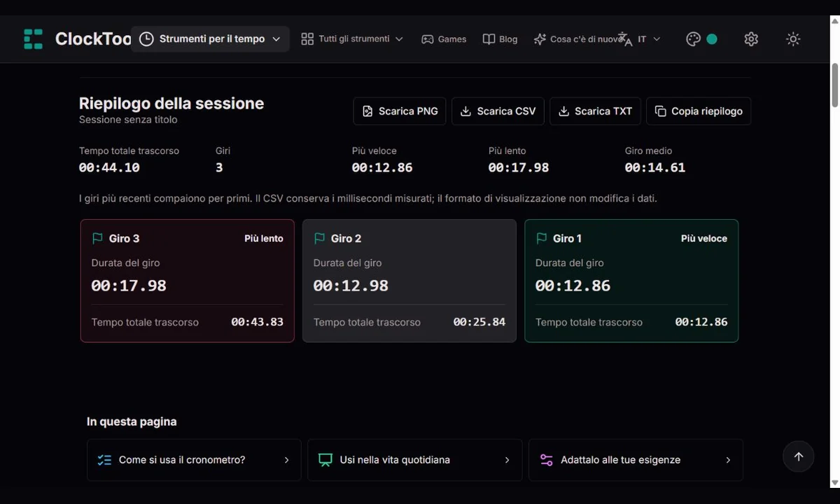
Task: Select the Giro 3 lap card title
Action: 124,239
